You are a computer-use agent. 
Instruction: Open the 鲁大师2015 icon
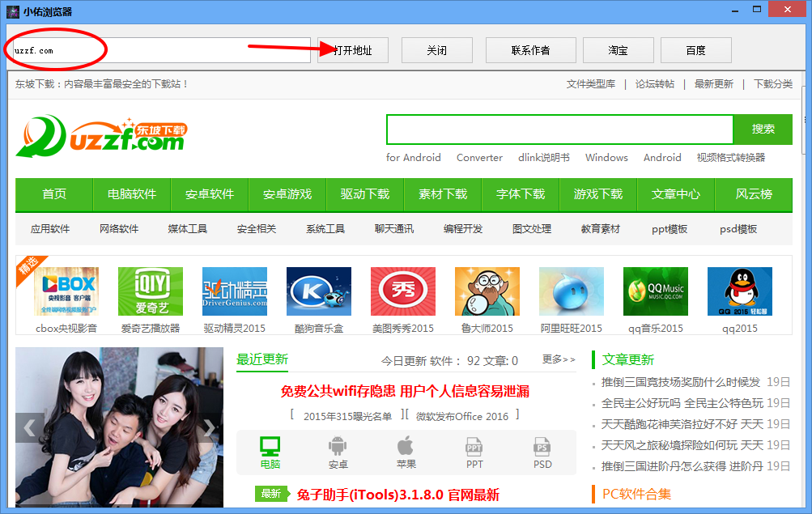[x=487, y=291]
